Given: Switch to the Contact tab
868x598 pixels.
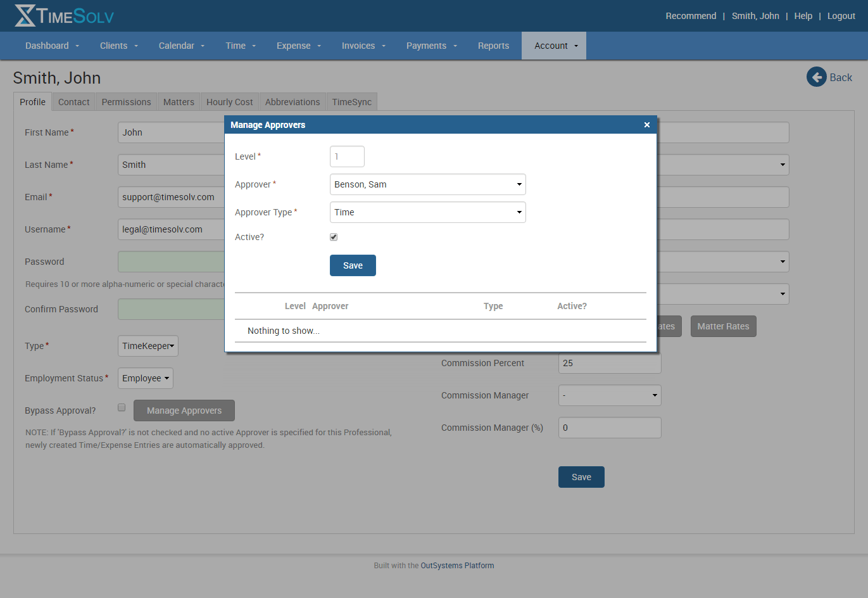Looking at the screenshot, I should click(73, 101).
